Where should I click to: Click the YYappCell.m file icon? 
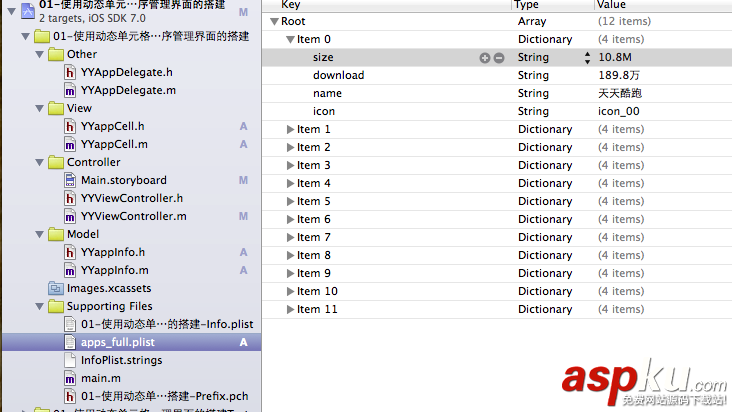(x=70, y=145)
